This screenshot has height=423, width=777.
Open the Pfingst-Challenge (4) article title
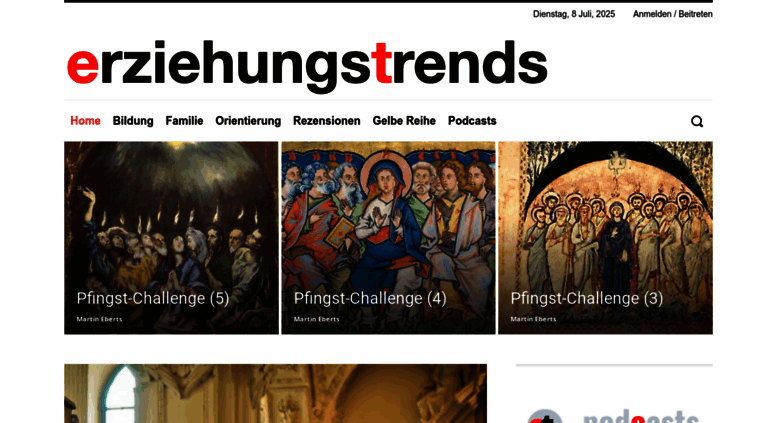[x=370, y=298]
